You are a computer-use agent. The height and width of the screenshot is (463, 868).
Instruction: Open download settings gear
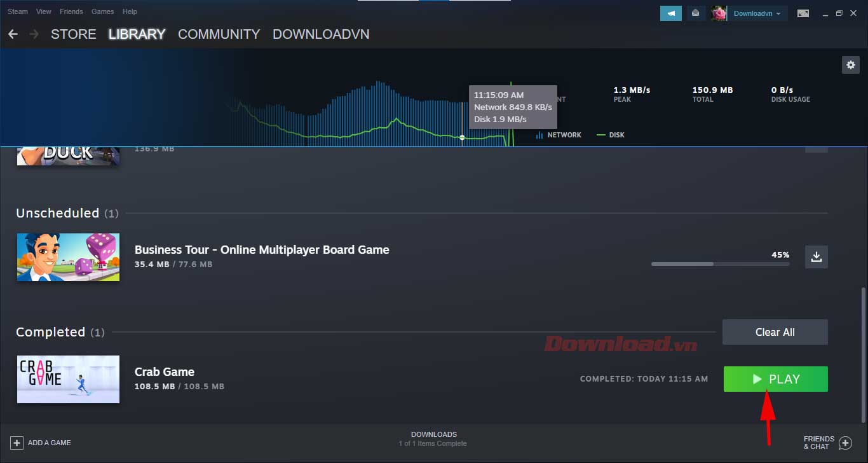[851, 64]
